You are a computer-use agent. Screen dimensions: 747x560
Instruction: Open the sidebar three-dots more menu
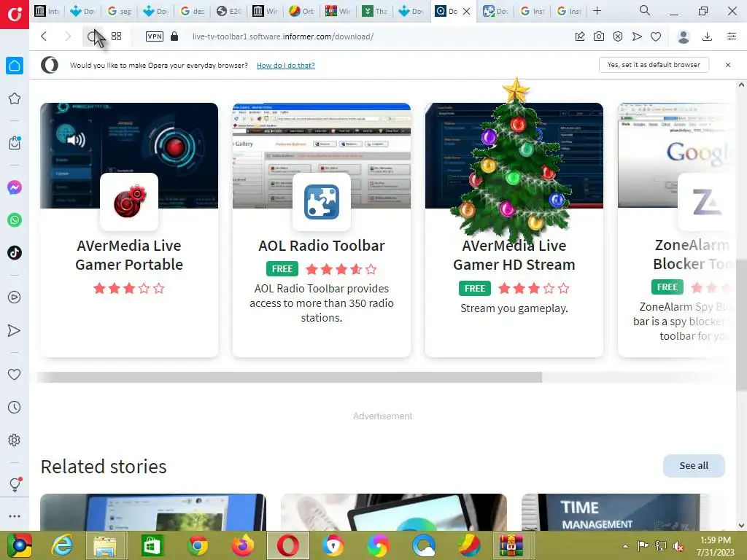click(x=15, y=516)
